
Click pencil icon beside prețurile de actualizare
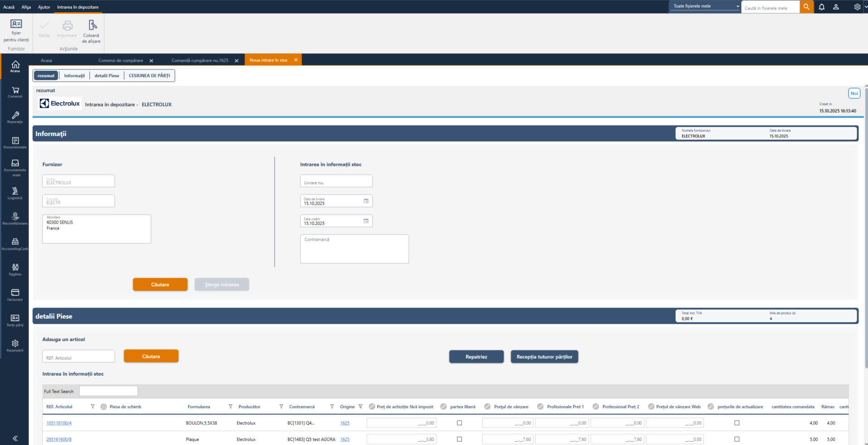[x=711, y=406]
